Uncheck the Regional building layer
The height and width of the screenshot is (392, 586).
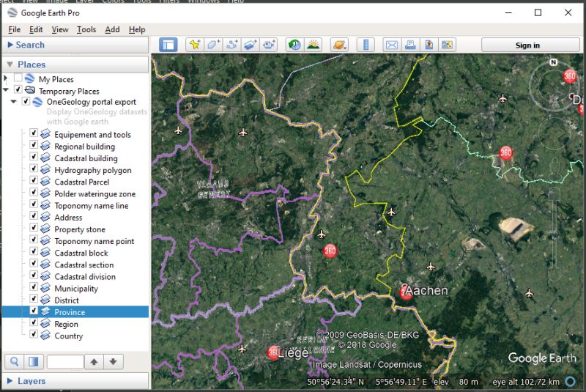click(34, 145)
